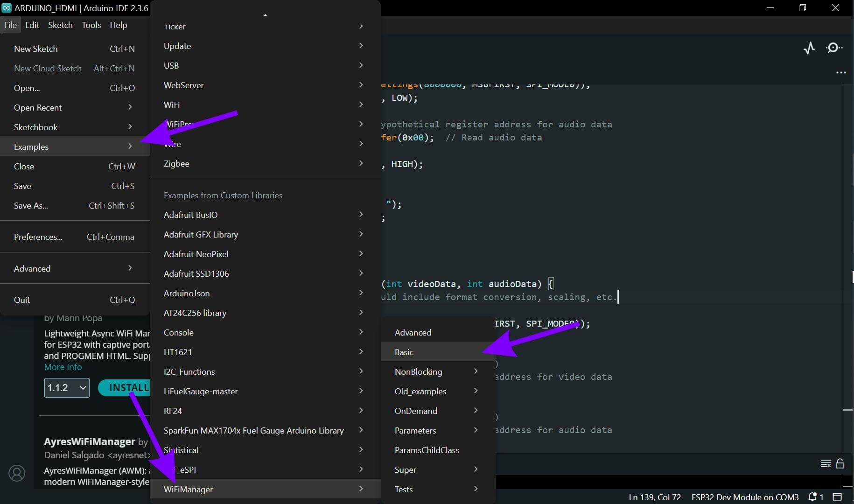Expand Adafruit BusIO examples
854x504 pixels.
click(x=265, y=215)
